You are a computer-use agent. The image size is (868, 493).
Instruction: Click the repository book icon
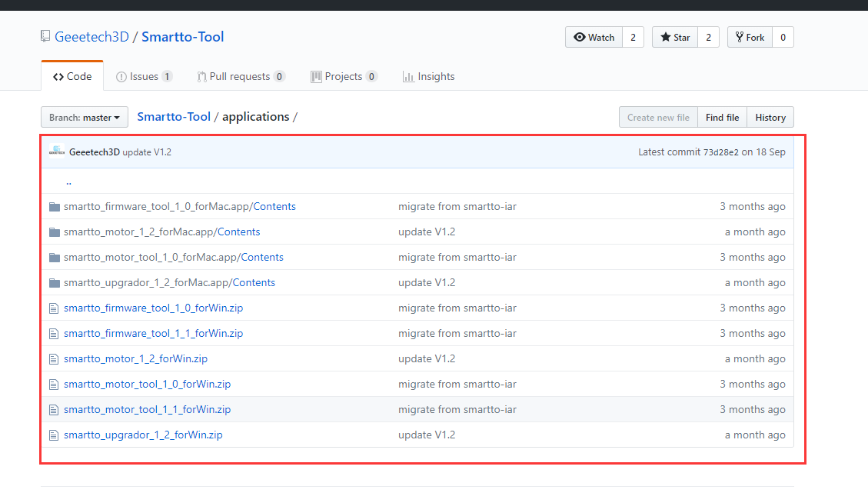(45, 37)
